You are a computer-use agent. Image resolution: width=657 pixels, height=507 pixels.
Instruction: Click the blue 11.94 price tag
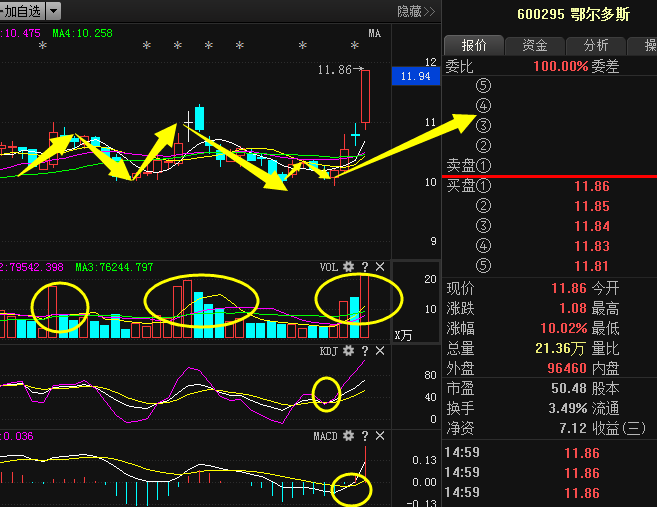tap(416, 76)
